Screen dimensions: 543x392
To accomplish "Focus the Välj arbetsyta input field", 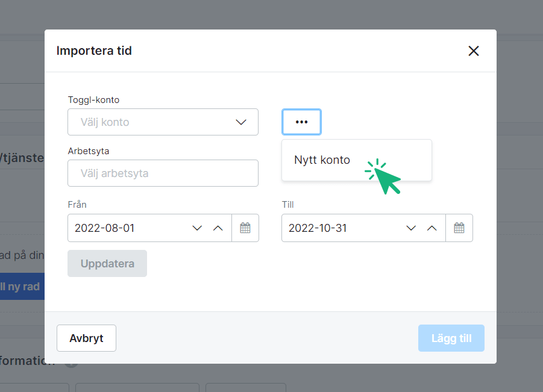I will pyautogui.click(x=163, y=173).
